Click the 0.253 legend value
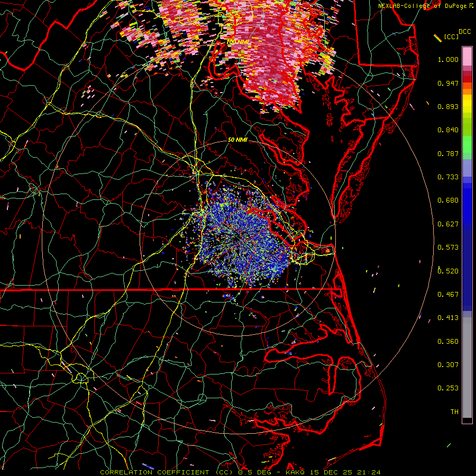This screenshot has height=476, width=476. (x=448, y=388)
